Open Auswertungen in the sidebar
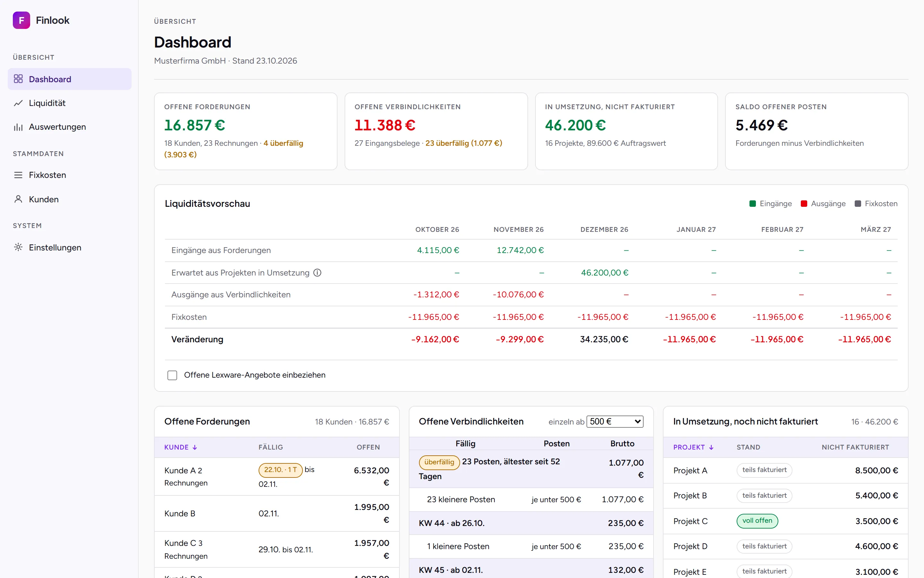Screen dimensions: 924x578 click(x=70, y=127)
